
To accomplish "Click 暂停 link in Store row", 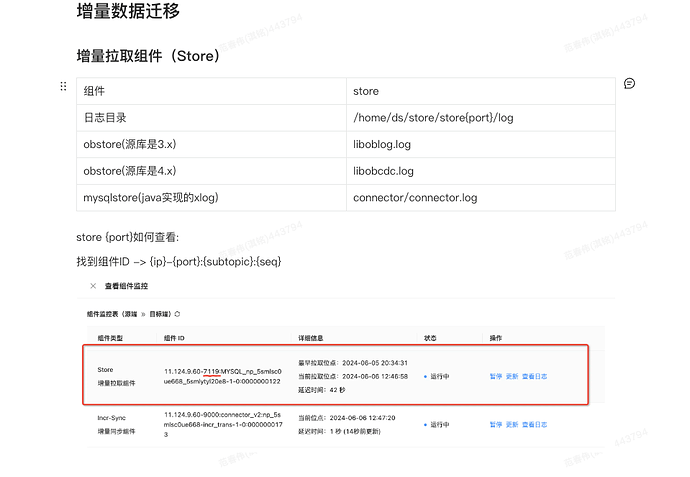I will coord(496,376).
